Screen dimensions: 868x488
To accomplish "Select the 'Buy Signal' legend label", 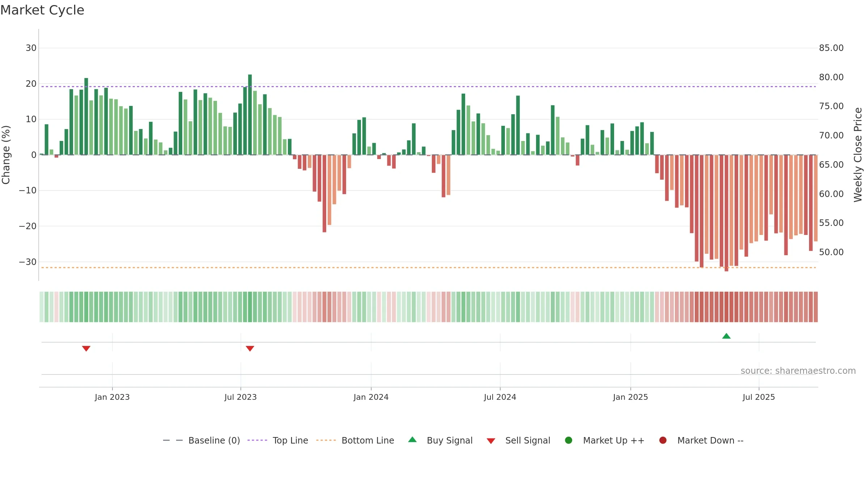I will (x=450, y=441).
